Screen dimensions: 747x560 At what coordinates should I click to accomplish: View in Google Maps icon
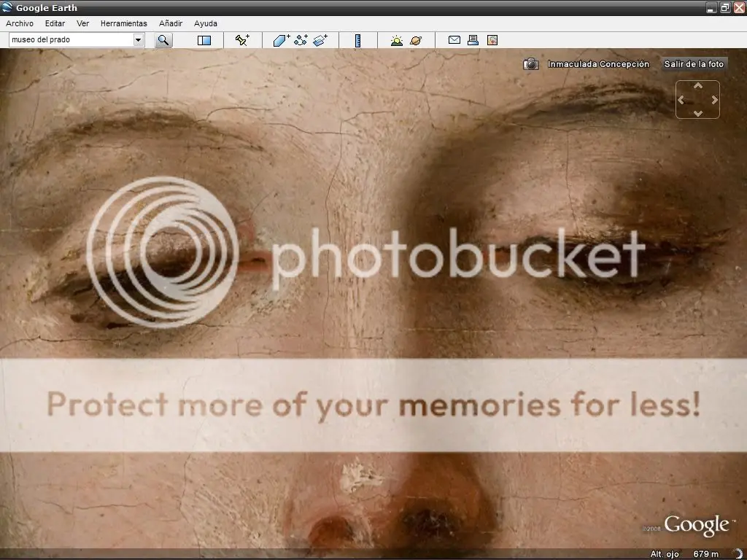tap(492, 40)
